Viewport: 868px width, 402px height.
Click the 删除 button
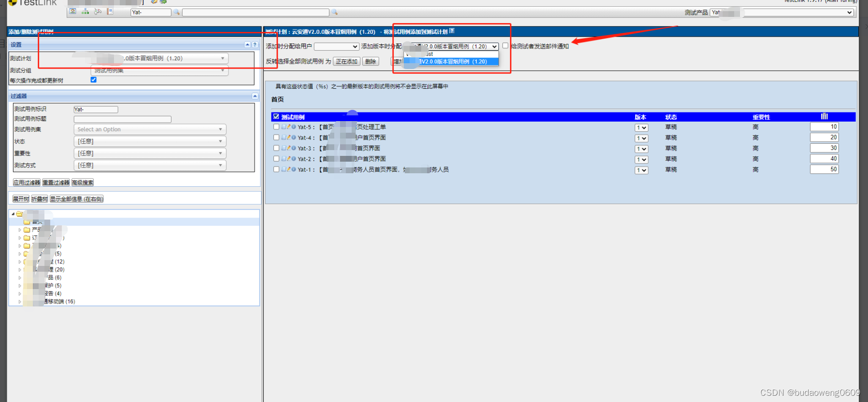tap(370, 61)
